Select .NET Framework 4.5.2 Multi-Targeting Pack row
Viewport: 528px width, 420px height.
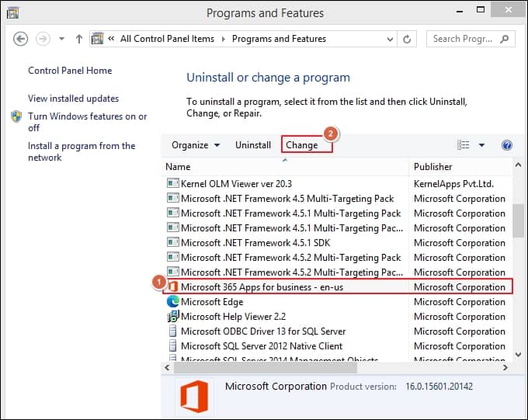[337, 257]
